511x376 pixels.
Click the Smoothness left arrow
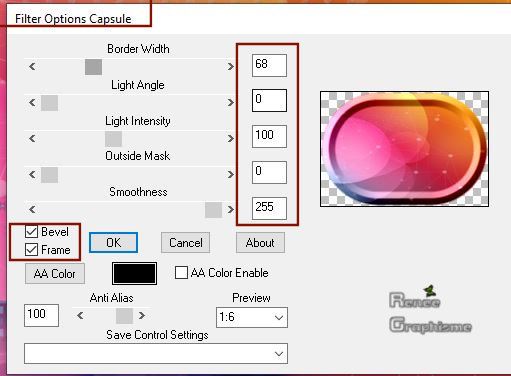click(32, 210)
